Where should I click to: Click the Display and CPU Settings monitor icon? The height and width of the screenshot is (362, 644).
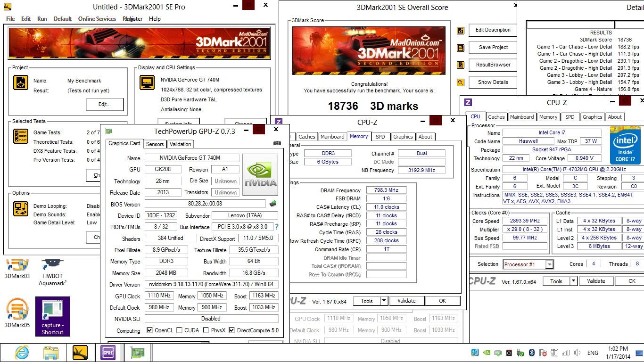click(x=148, y=82)
